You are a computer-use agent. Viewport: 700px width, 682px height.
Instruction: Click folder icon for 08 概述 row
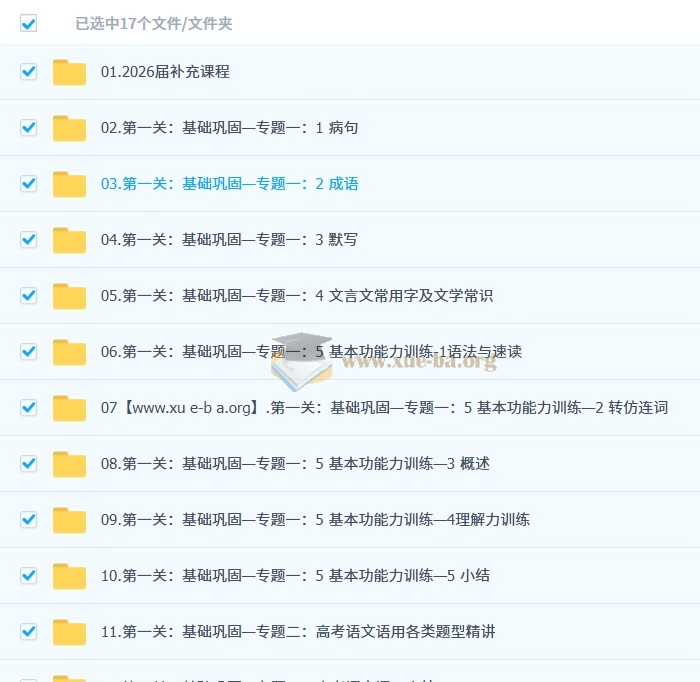[69, 464]
